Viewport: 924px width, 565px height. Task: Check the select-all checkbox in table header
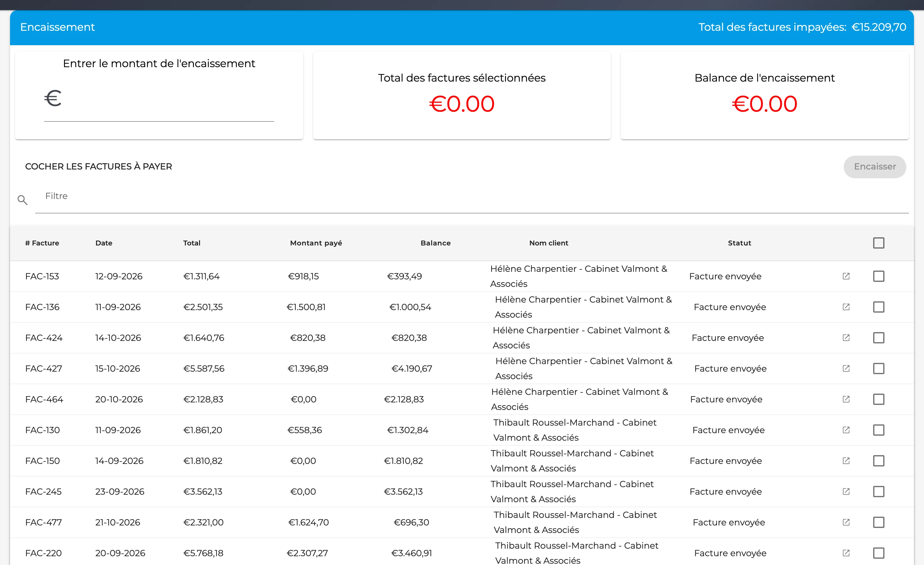point(878,243)
